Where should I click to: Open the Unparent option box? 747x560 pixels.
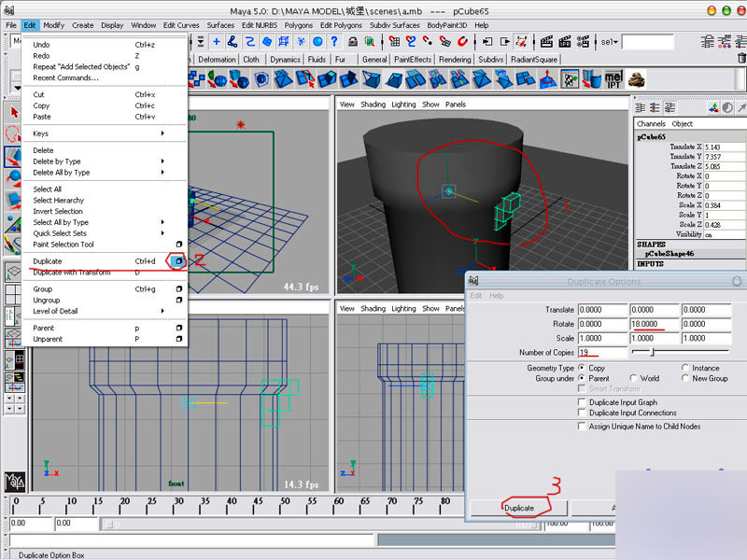[x=179, y=339]
